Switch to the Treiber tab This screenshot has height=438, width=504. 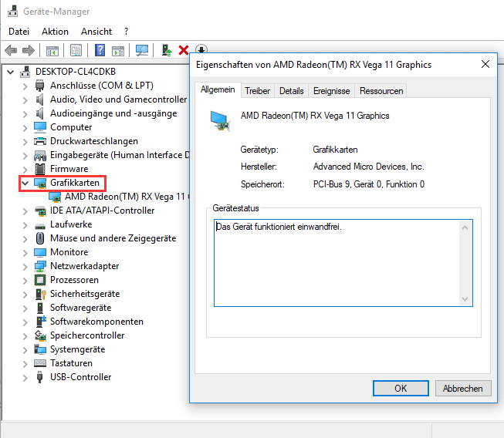click(x=257, y=91)
